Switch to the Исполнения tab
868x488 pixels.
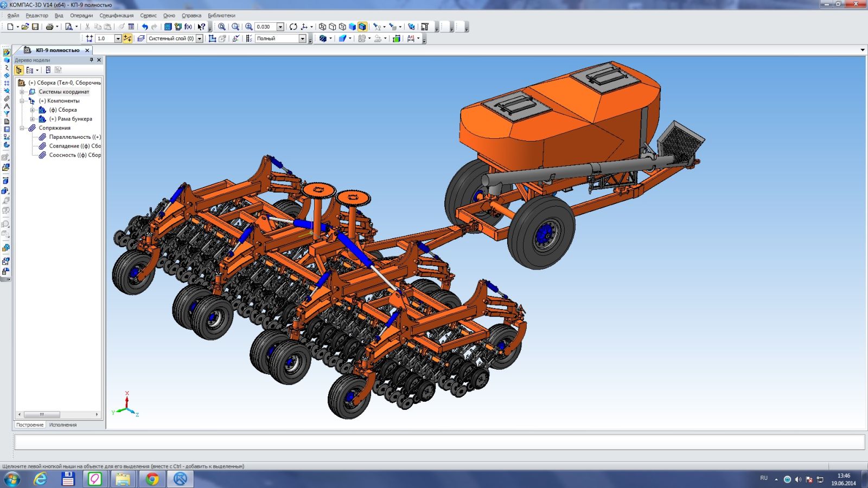tap(63, 425)
